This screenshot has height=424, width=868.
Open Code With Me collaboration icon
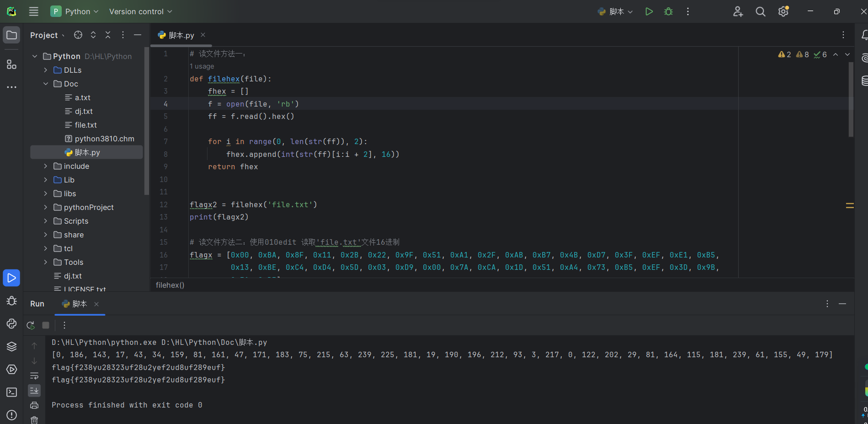pos(738,11)
